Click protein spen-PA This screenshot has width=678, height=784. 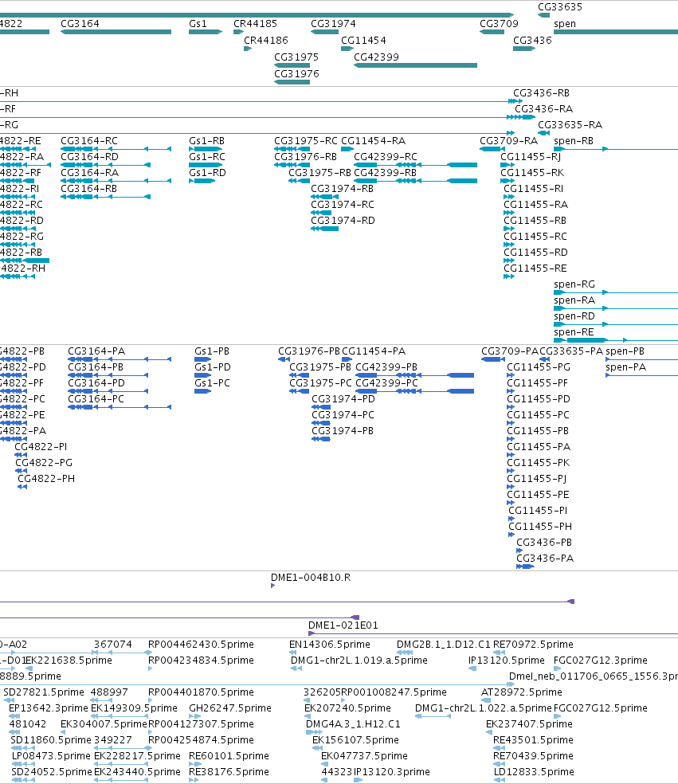[626, 367]
